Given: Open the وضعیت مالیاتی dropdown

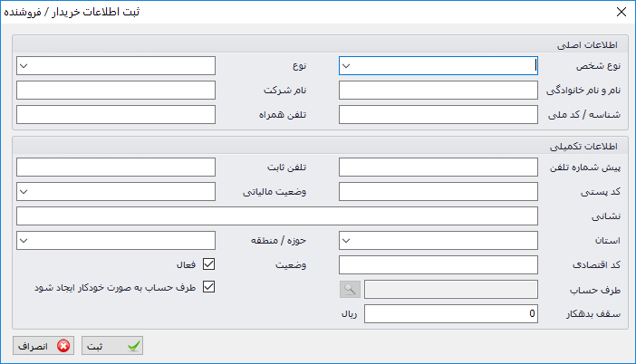Looking at the screenshot, I should click(x=116, y=191).
